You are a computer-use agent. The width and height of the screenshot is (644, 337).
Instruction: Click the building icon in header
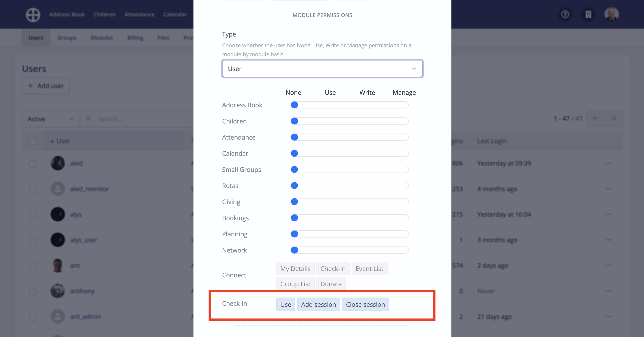click(588, 15)
